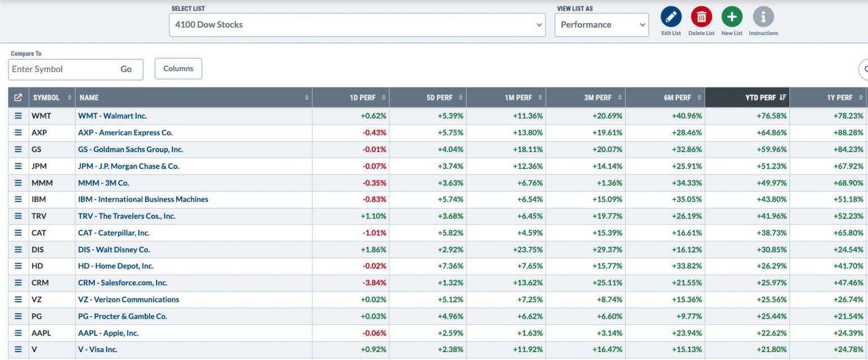The height and width of the screenshot is (360, 868).
Task: Open the Instructions info icon
Action: tap(763, 17)
